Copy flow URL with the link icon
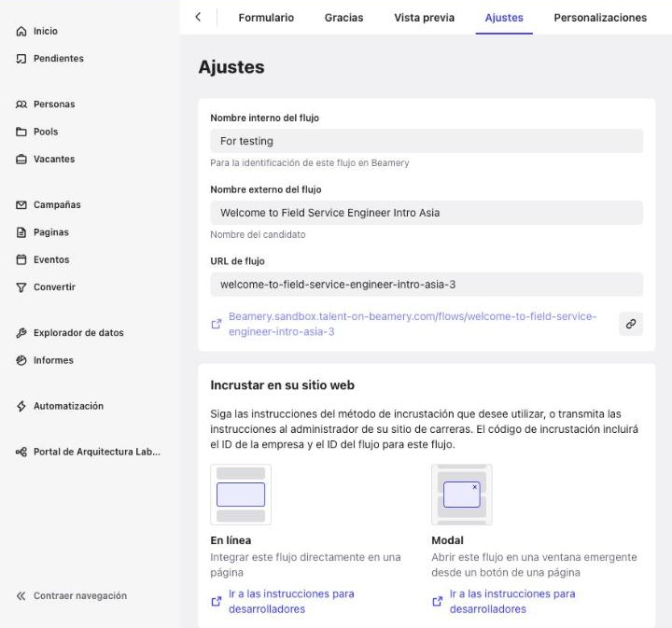672x628 pixels. tap(631, 324)
